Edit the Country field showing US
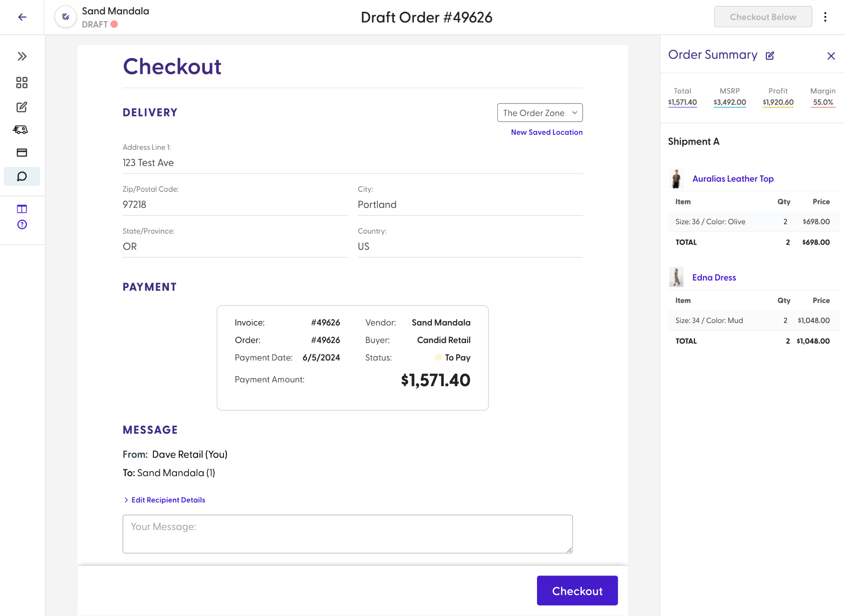 point(470,246)
